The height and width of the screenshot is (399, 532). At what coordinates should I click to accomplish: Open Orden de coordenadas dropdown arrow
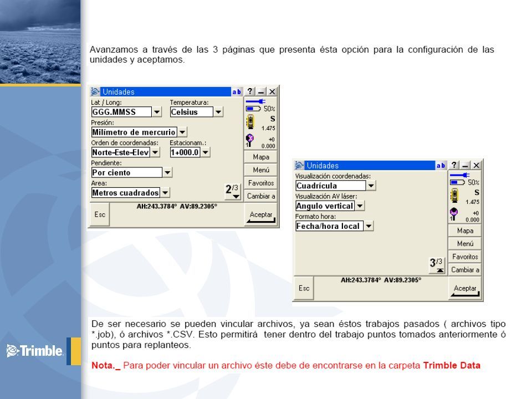(x=155, y=152)
